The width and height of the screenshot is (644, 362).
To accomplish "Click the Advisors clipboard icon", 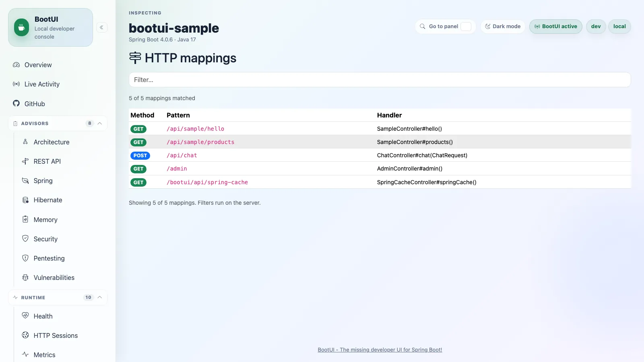I will click(x=15, y=123).
